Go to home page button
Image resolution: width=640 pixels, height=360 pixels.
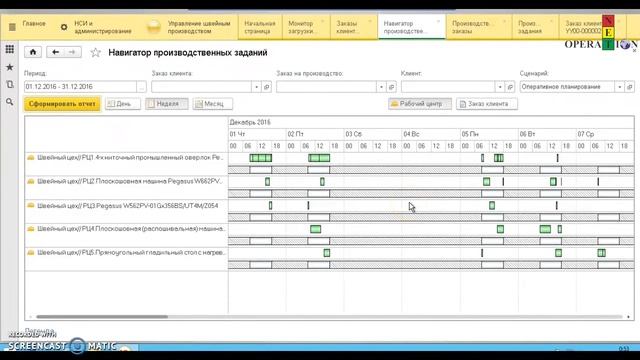click(33, 52)
